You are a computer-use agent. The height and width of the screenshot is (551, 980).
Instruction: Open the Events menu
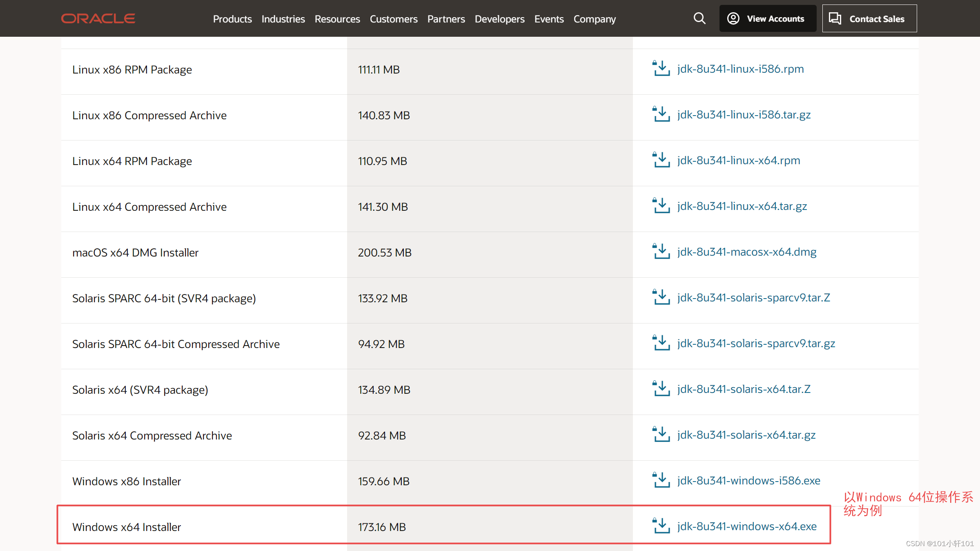click(x=549, y=19)
